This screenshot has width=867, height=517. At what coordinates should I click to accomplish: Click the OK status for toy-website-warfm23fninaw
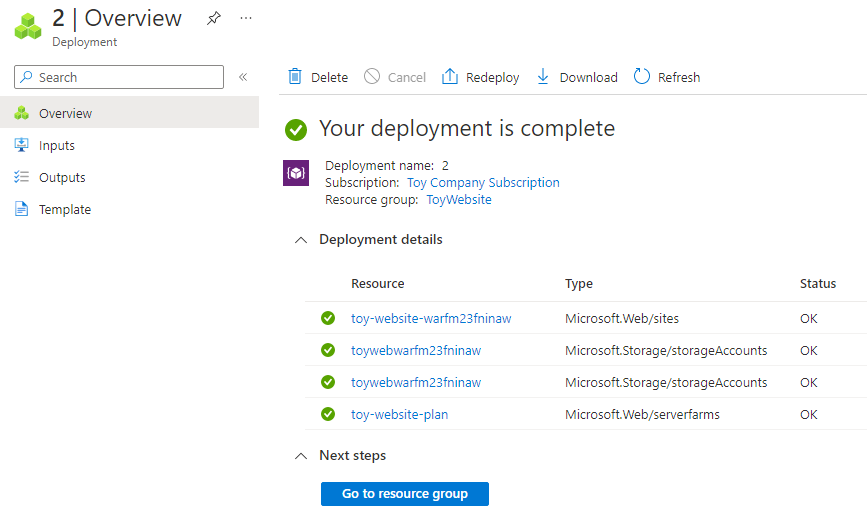pyautogui.click(x=808, y=318)
